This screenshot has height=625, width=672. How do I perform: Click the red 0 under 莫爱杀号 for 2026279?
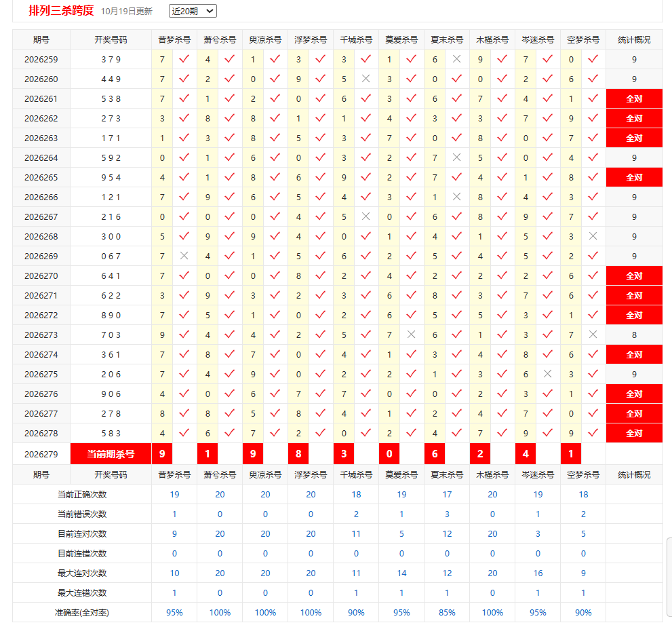coord(390,454)
